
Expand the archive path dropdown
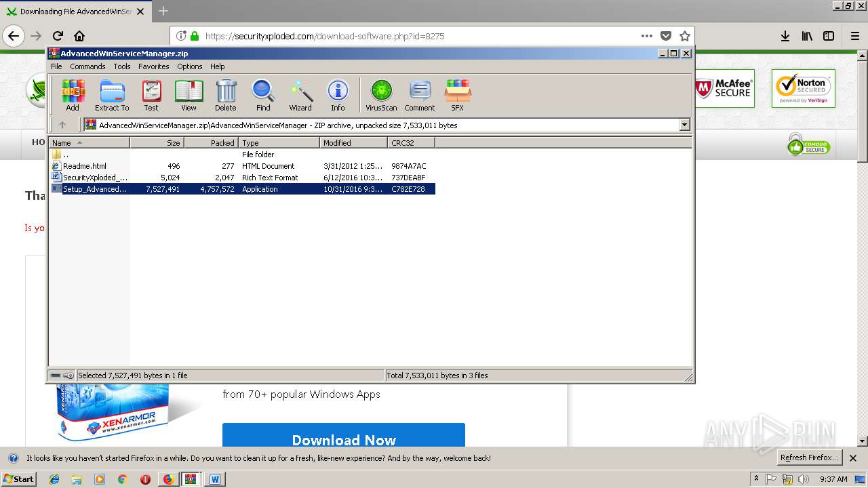click(684, 125)
